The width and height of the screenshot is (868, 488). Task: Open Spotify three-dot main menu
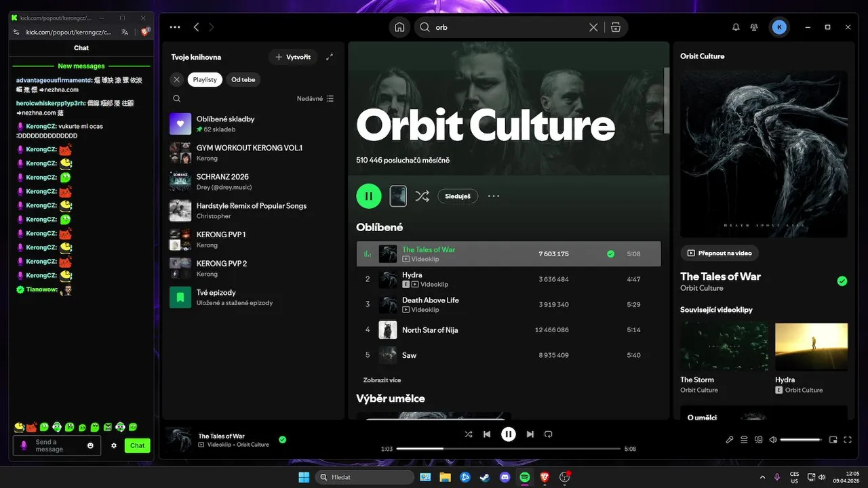175,27
